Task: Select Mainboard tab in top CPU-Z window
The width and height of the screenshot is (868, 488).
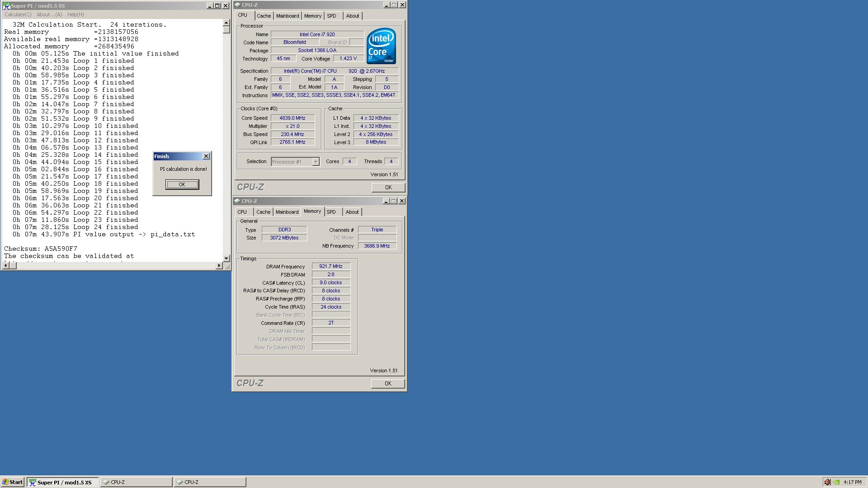Action: pyautogui.click(x=288, y=16)
